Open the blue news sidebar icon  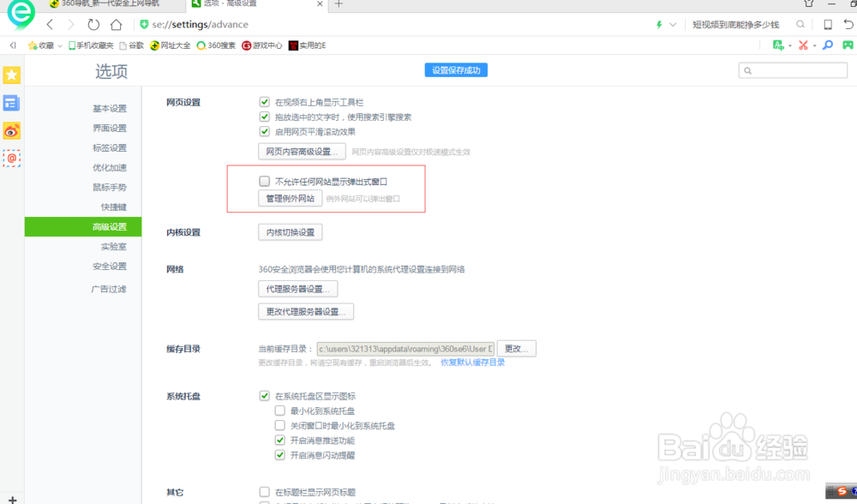point(11,103)
